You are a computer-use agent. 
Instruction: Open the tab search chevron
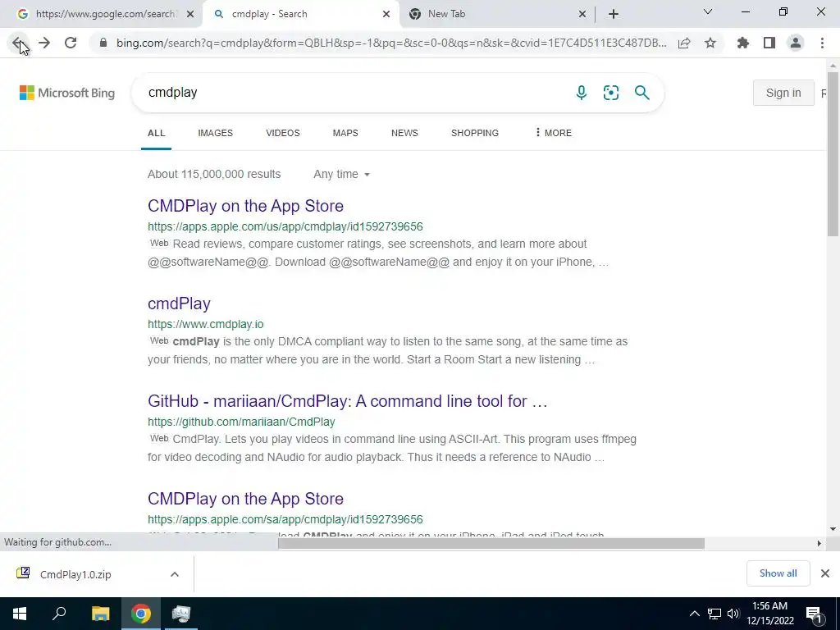pos(708,11)
